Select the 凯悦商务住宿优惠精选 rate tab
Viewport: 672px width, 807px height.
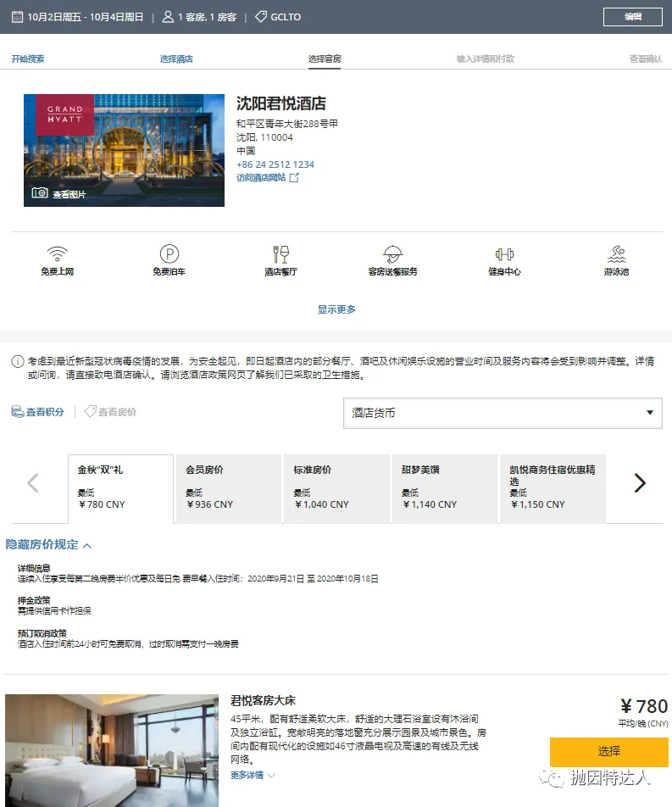553,489
